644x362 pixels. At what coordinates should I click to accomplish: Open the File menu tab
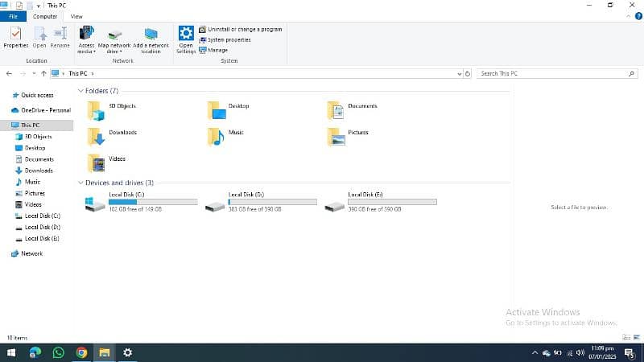14,16
